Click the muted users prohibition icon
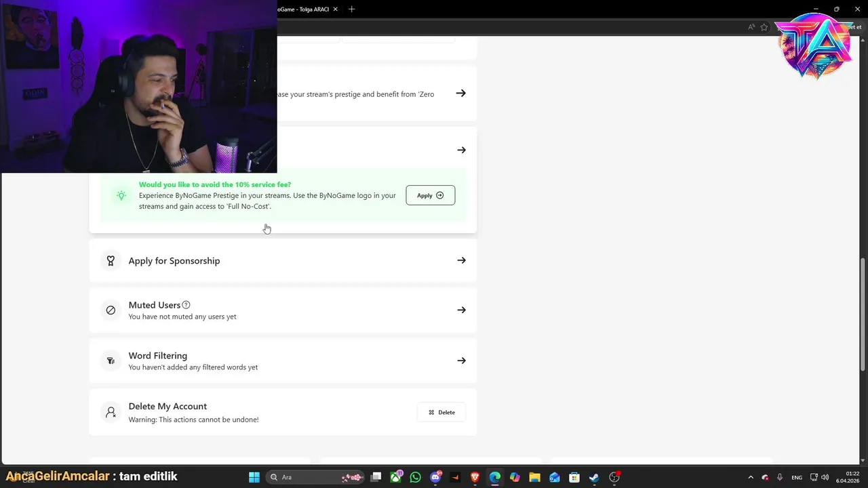The image size is (868, 488). 111,310
